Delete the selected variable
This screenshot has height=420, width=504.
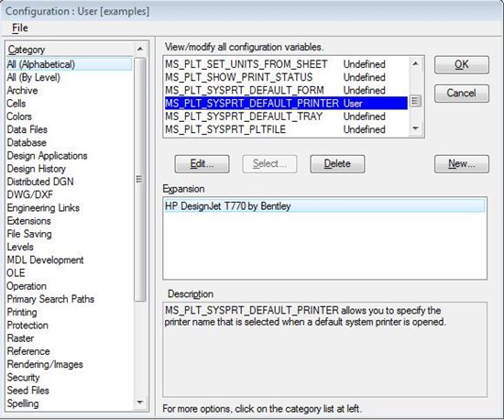[x=337, y=164]
